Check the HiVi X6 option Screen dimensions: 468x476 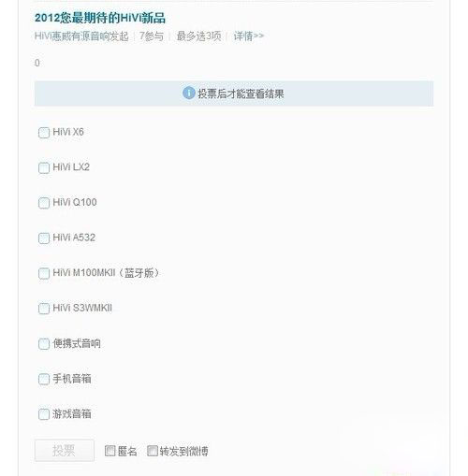click(x=44, y=133)
